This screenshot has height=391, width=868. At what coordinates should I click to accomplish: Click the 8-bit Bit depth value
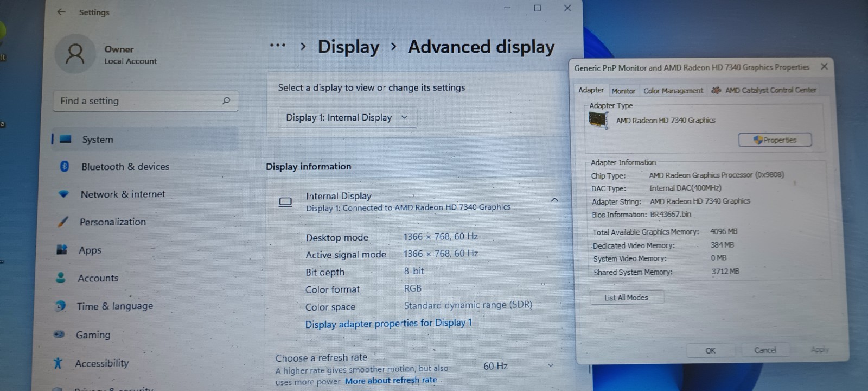pyautogui.click(x=413, y=270)
